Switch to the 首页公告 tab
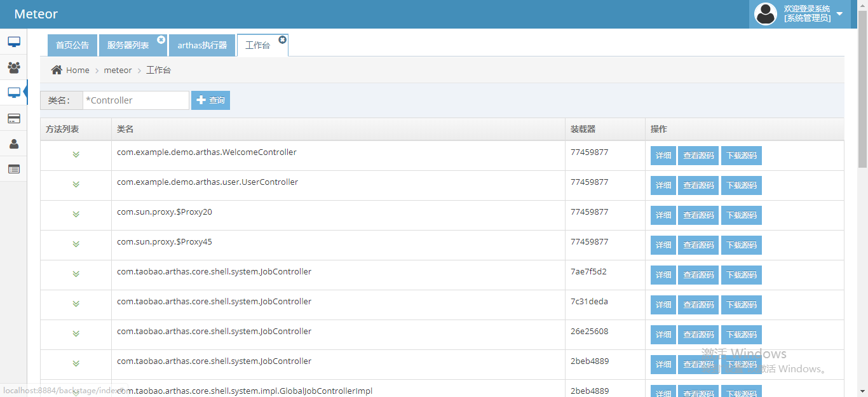Screen dimensions: 868x397 pos(72,44)
